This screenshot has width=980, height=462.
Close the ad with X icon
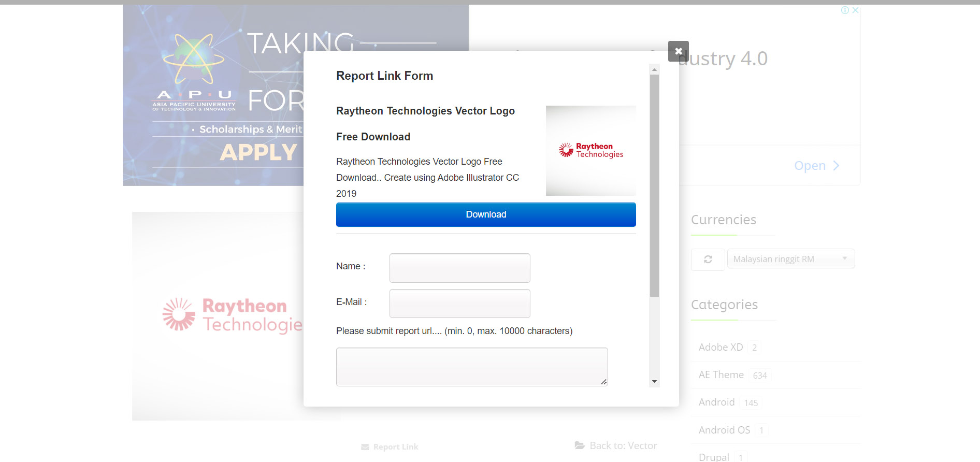(856, 10)
